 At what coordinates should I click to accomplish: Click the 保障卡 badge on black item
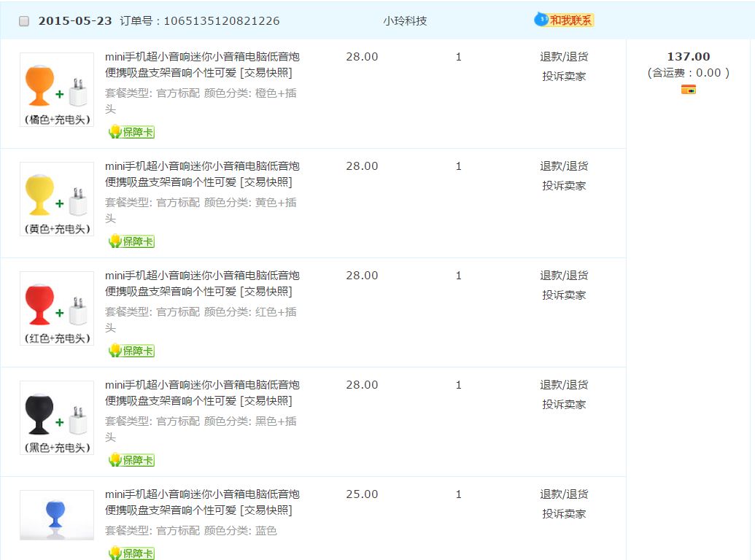[x=132, y=460]
